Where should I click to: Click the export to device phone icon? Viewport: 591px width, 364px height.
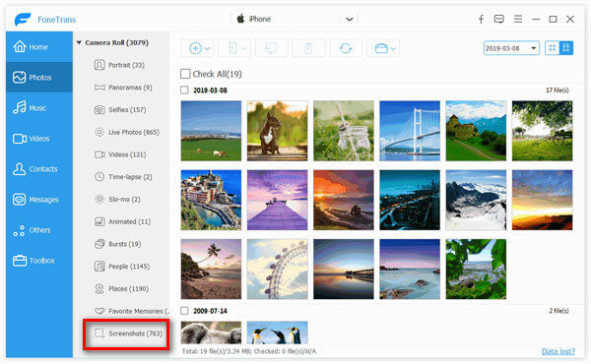[232, 48]
